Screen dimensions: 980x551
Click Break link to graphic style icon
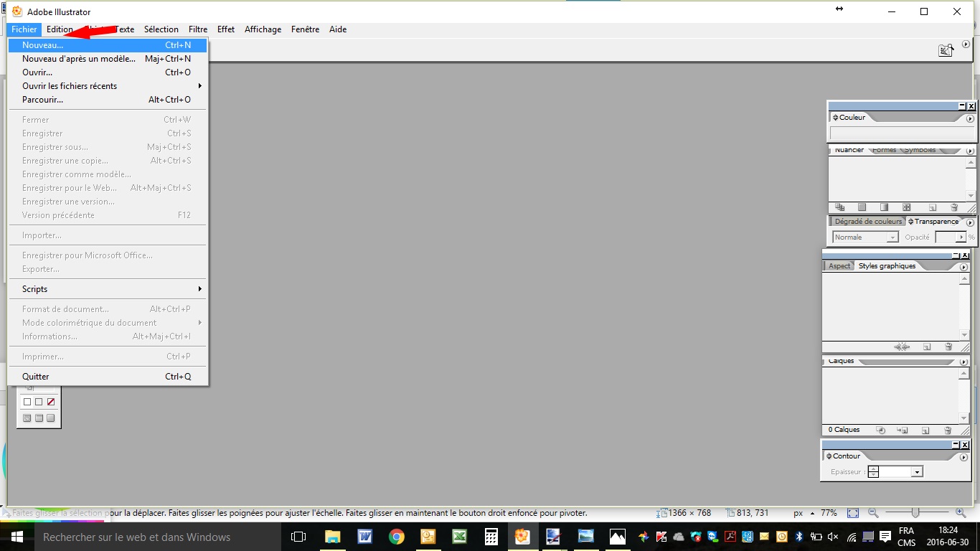tap(902, 347)
